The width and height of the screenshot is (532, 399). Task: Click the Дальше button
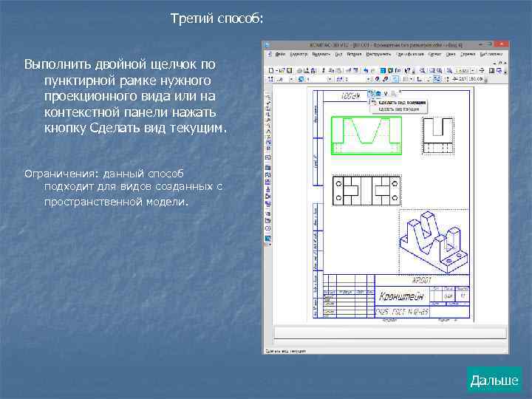point(494,380)
